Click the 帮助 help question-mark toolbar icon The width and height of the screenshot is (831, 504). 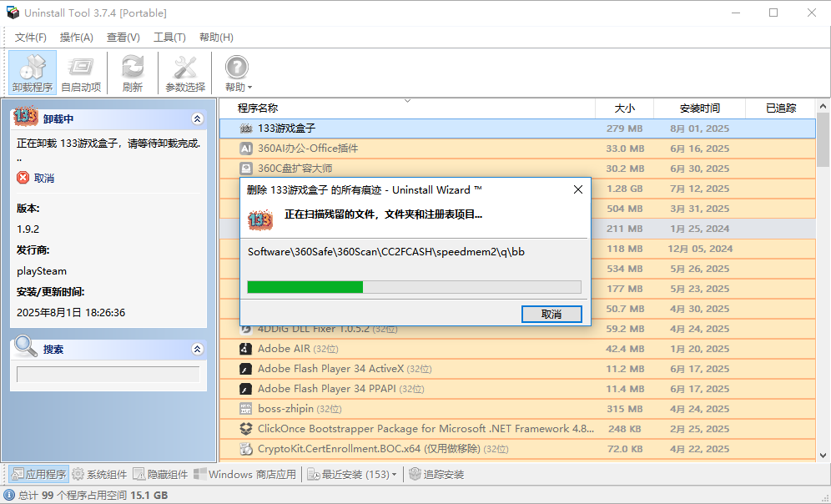point(236,72)
